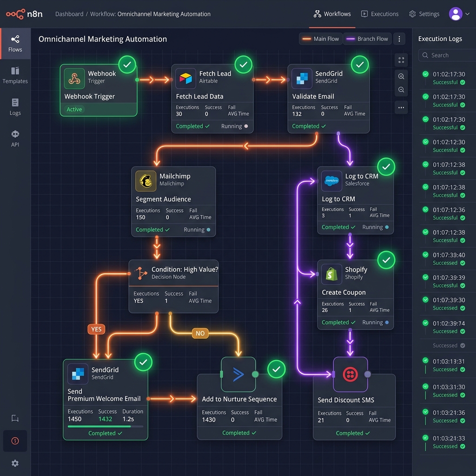Click the Condition: High Value? title

pos(185,270)
